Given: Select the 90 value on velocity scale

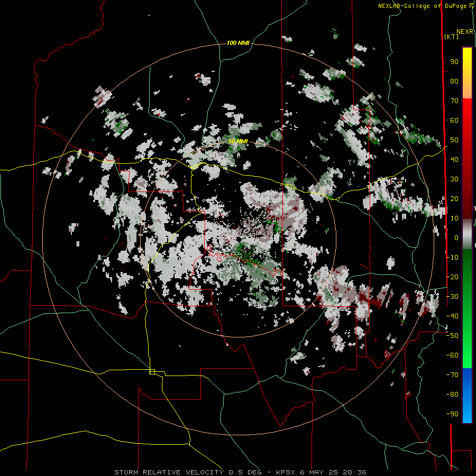Looking at the screenshot, I should coord(454,62).
